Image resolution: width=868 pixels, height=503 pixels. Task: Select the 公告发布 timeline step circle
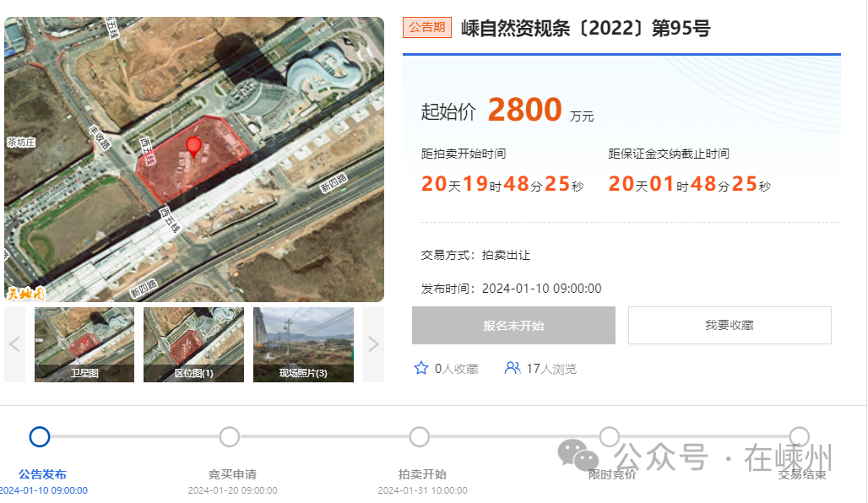40,436
